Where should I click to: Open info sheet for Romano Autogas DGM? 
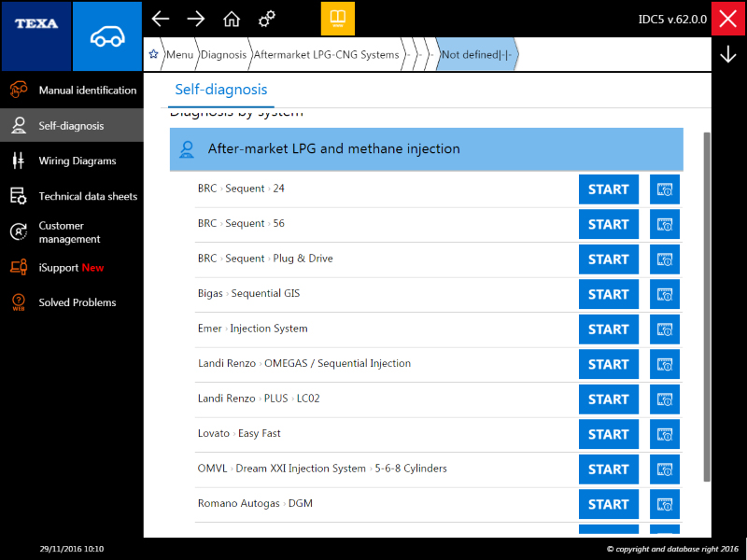point(665,504)
